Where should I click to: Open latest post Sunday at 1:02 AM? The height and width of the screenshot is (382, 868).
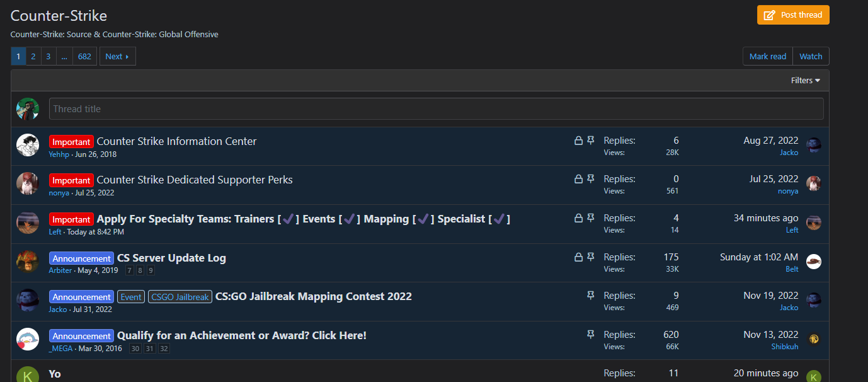(759, 257)
